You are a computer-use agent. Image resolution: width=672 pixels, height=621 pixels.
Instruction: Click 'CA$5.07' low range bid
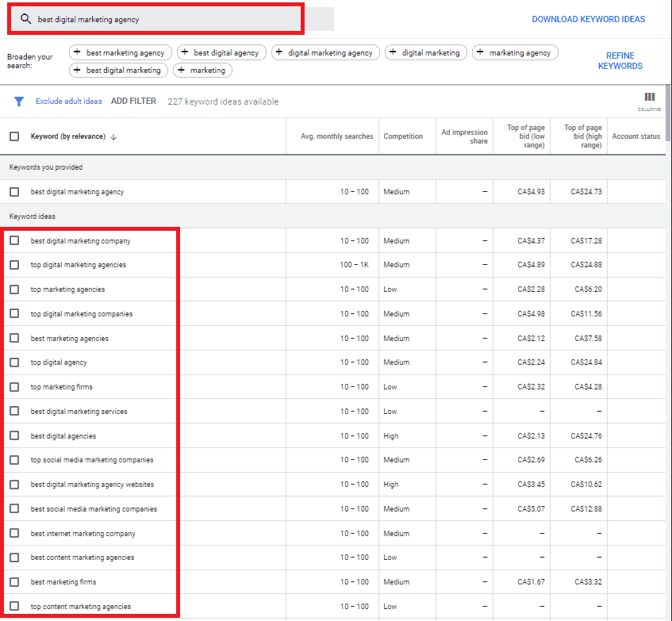pyautogui.click(x=531, y=509)
